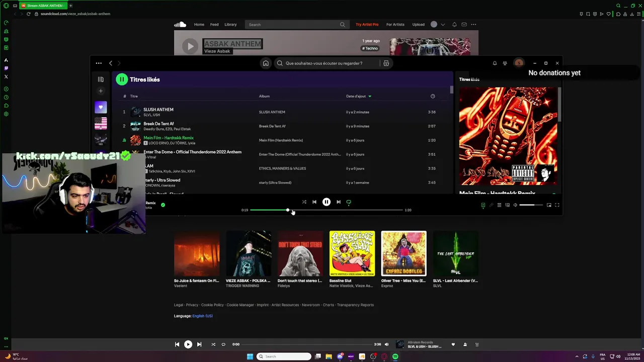Open Spotify mini player icon
The image size is (644, 362).
pyautogui.click(x=549, y=205)
